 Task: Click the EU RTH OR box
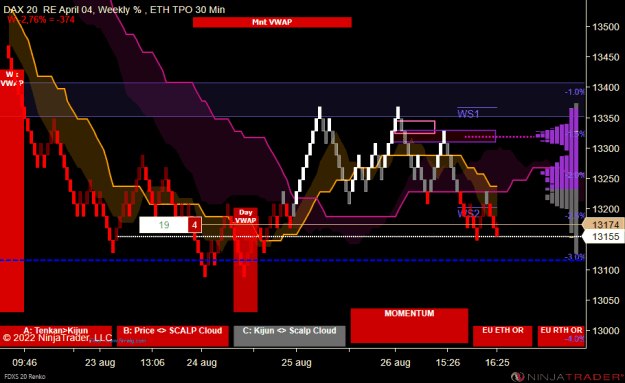pos(561,336)
